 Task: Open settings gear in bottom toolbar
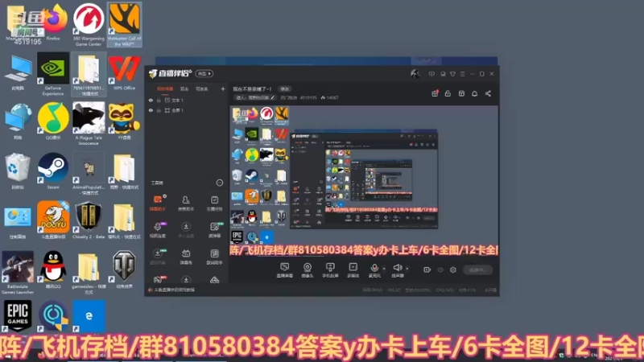click(453, 269)
